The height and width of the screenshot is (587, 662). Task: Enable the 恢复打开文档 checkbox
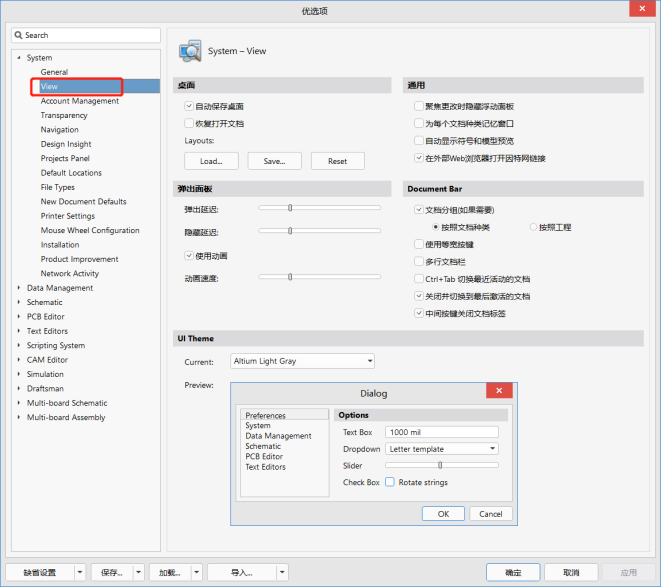tap(189, 123)
